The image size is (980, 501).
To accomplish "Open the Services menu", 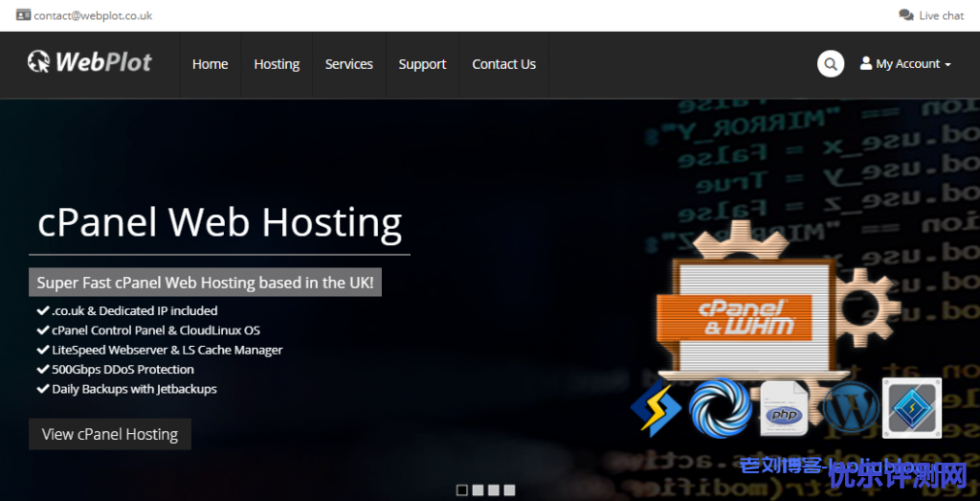I will click(x=348, y=64).
